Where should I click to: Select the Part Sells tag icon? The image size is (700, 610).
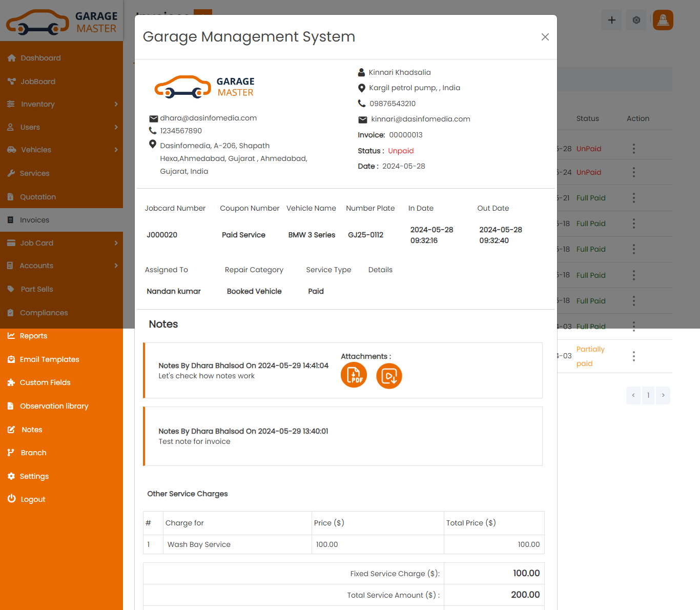pos(11,289)
